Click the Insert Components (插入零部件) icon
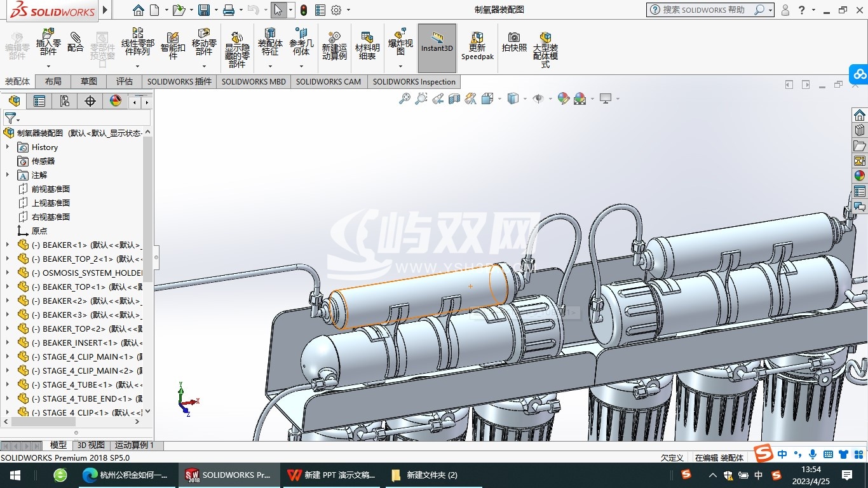 [x=48, y=41]
